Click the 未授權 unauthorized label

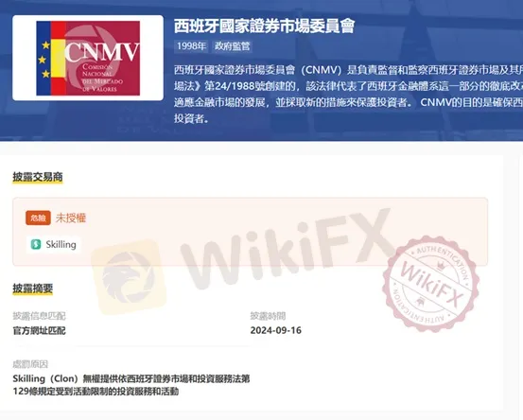[71, 218]
